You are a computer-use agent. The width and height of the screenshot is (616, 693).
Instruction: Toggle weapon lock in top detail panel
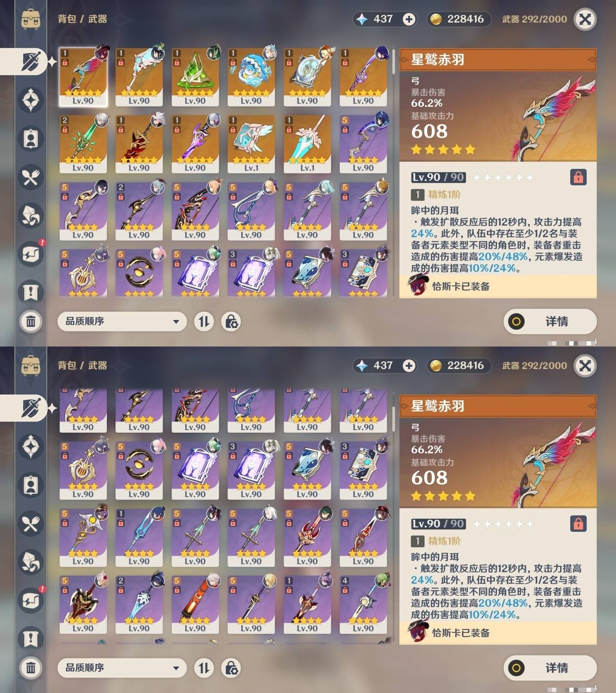click(578, 177)
